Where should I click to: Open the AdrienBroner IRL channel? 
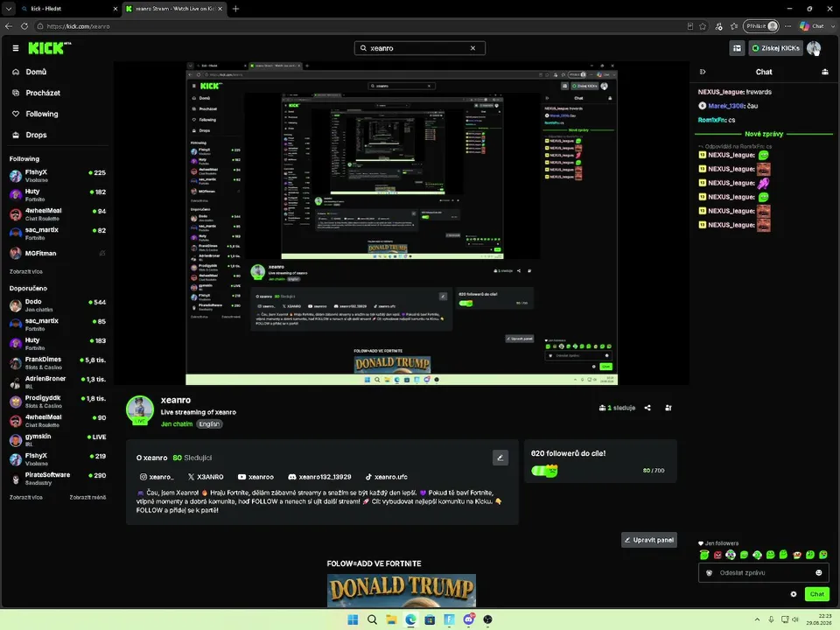pos(58,382)
